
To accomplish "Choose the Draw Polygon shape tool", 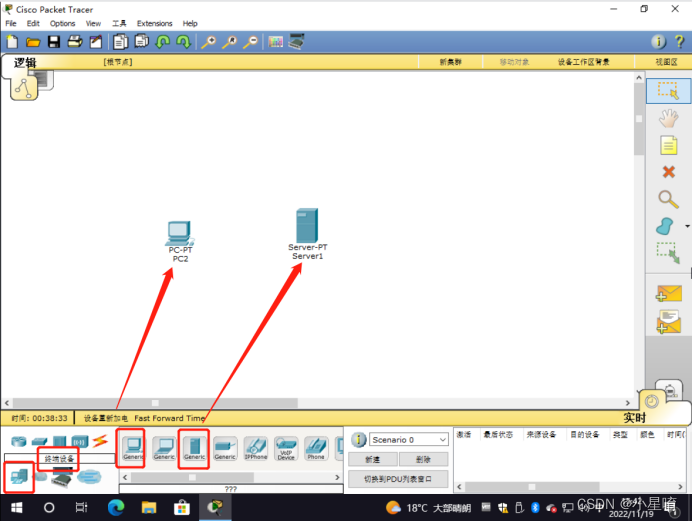I will [x=665, y=226].
